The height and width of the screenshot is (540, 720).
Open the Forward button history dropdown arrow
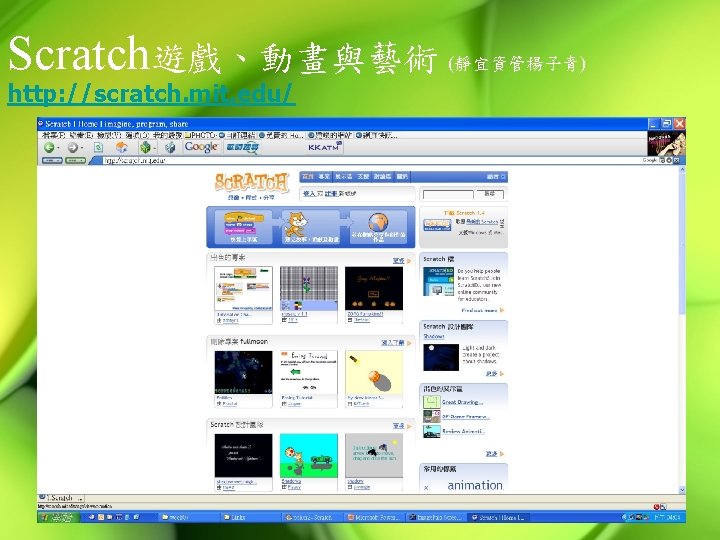pyautogui.click(x=82, y=148)
